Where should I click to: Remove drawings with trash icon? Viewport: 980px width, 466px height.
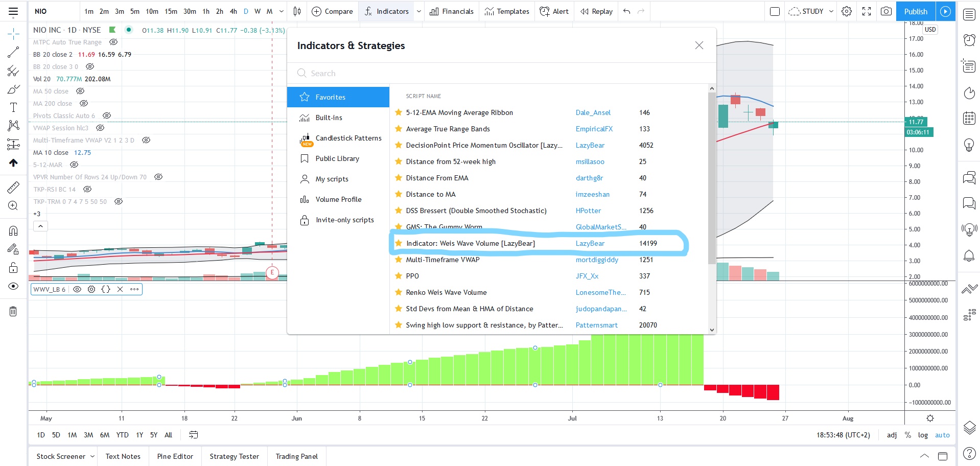coord(13,311)
